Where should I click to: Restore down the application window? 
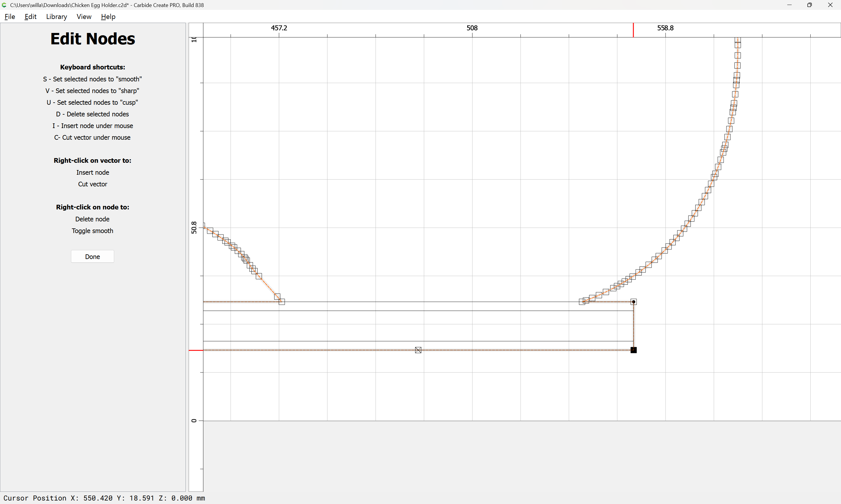[809, 5]
